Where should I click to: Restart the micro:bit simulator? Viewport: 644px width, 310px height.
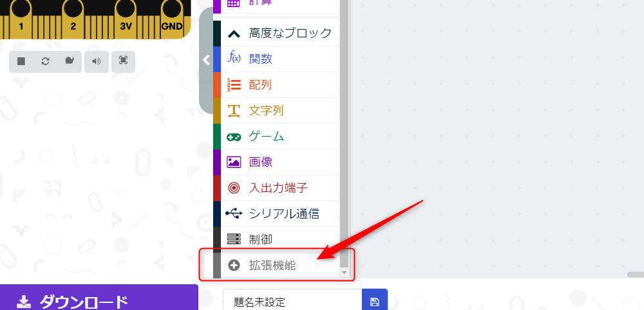click(x=45, y=61)
